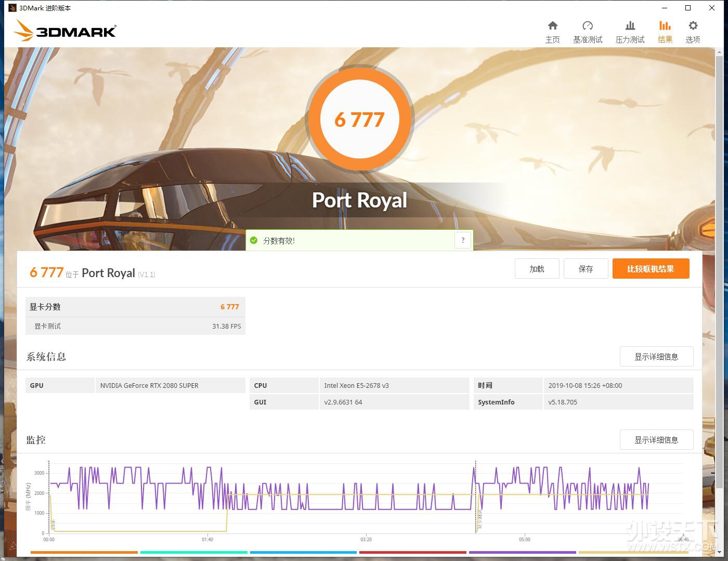
Task: Show detailed info for 系统信息
Action: 656,357
